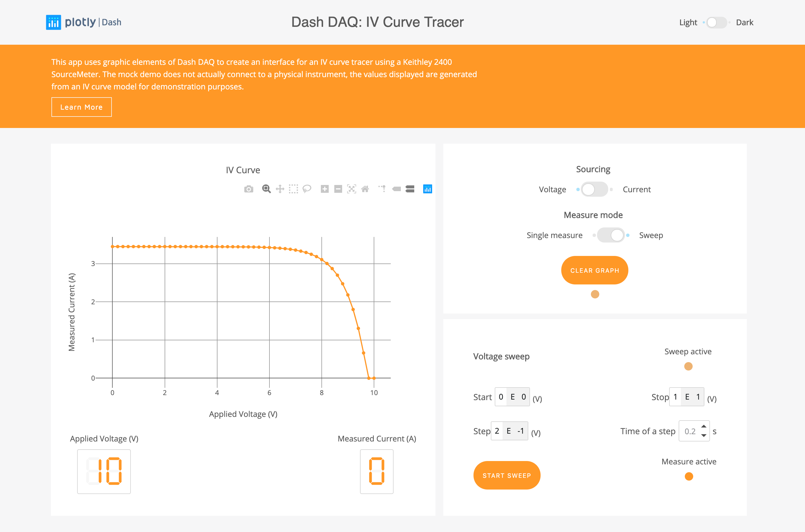Decrease the Time of a step value

pyautogui.click(x=704, y=436)
